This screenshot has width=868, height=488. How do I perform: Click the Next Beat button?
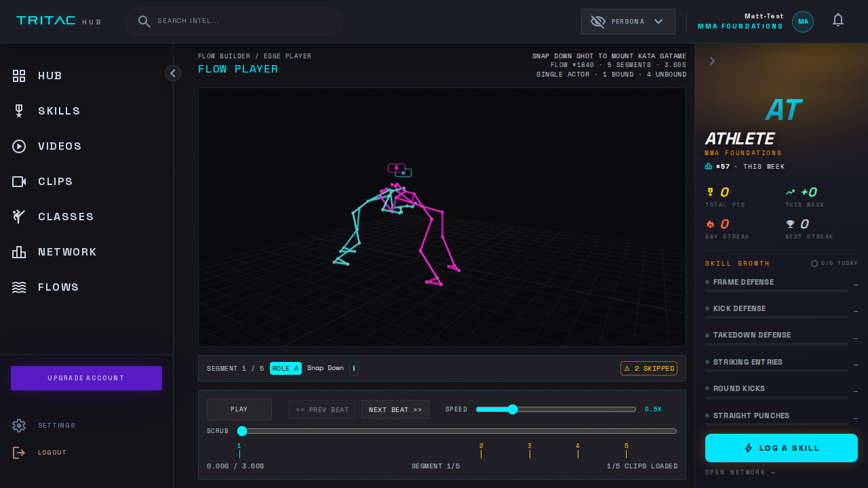click(x=395, y=409)
